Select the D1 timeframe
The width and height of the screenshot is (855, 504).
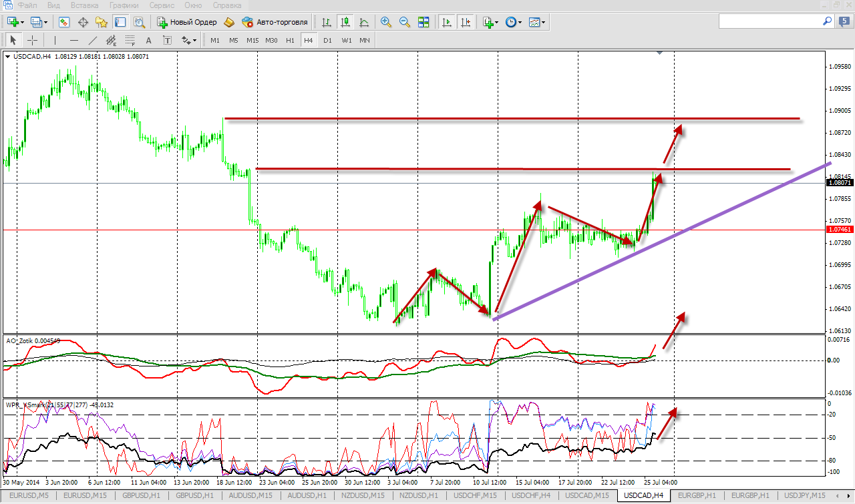pos(327,40)
